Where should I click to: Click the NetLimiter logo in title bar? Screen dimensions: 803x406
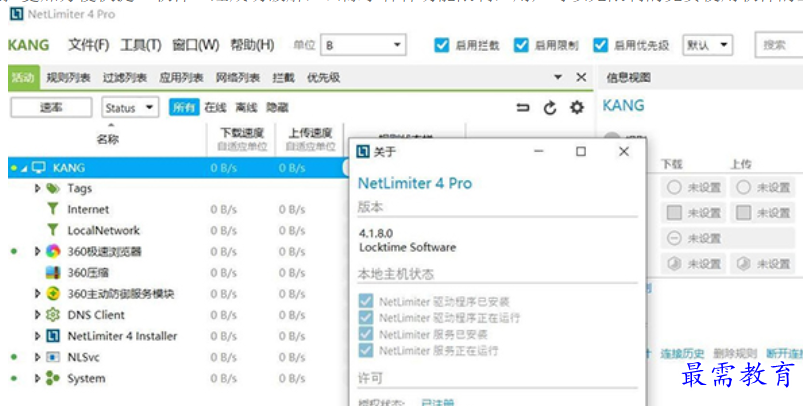(x=16, y=14)
